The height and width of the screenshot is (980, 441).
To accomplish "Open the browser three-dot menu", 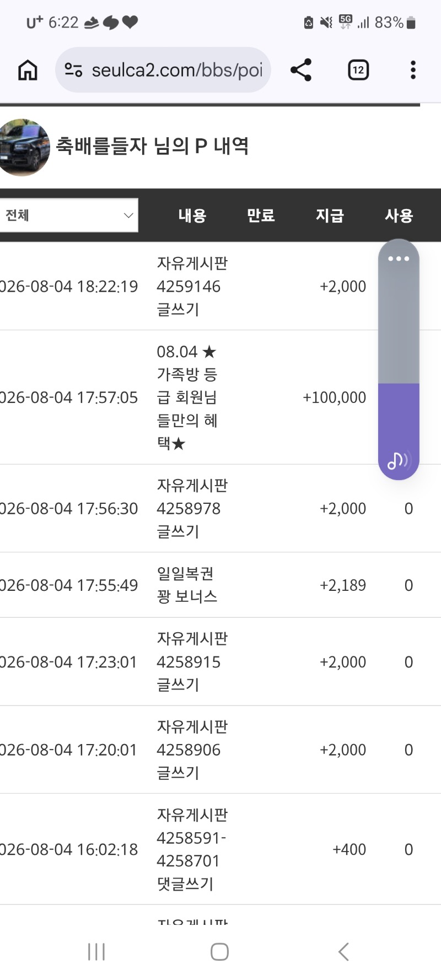I will 413,70.
